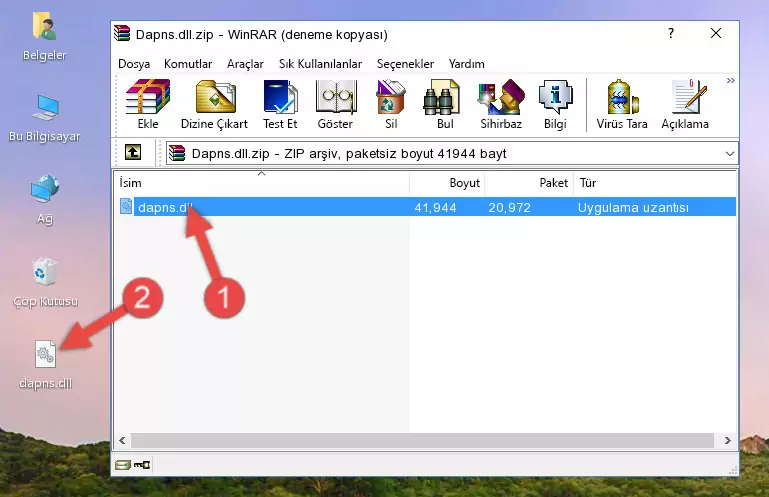Click the key password status bar icon
This screenshot has width=769, height=497.
pyautogui.click(x=142, y=464)
